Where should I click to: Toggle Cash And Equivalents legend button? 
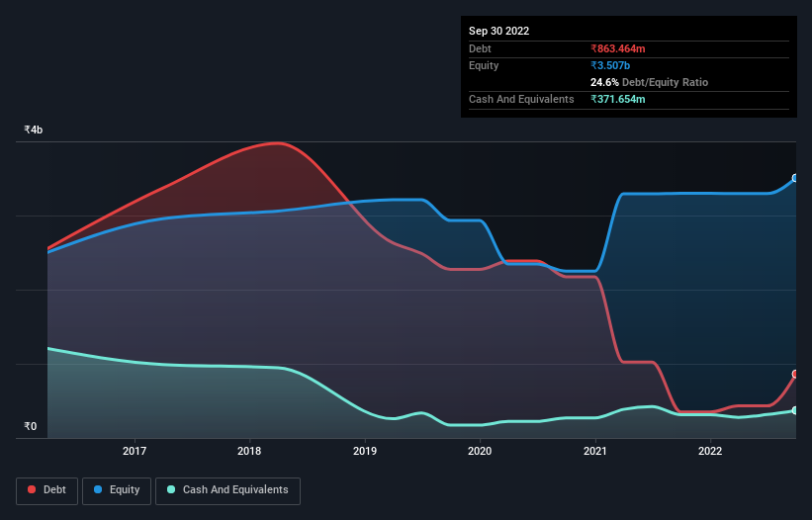(227, 490)
